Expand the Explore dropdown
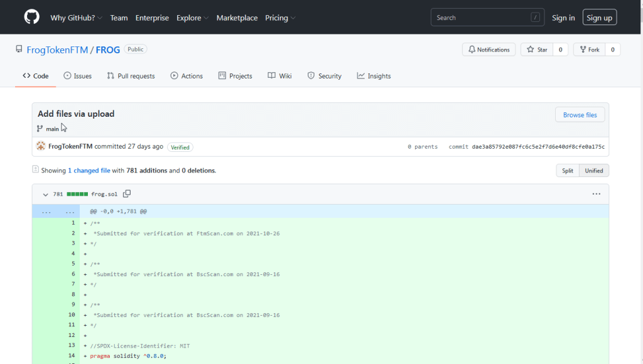Viewport: 643px width, 364px height. tap(192, 18)
